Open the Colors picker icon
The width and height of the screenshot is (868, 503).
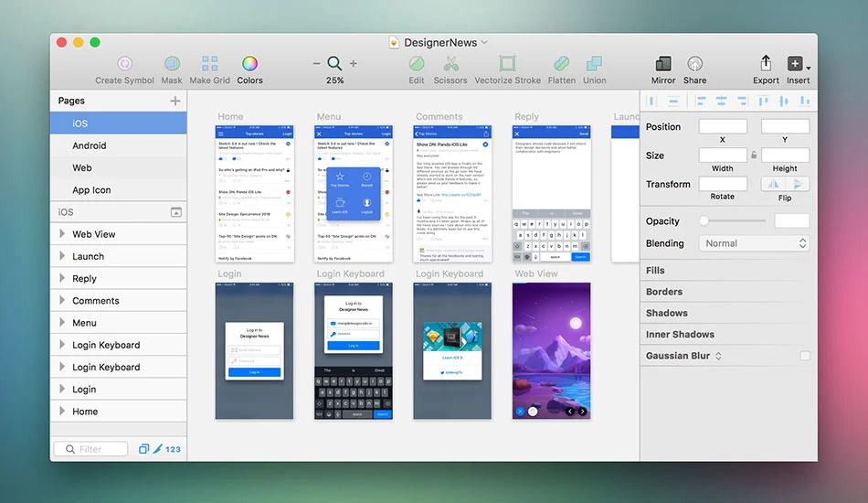tap(249, 64)
